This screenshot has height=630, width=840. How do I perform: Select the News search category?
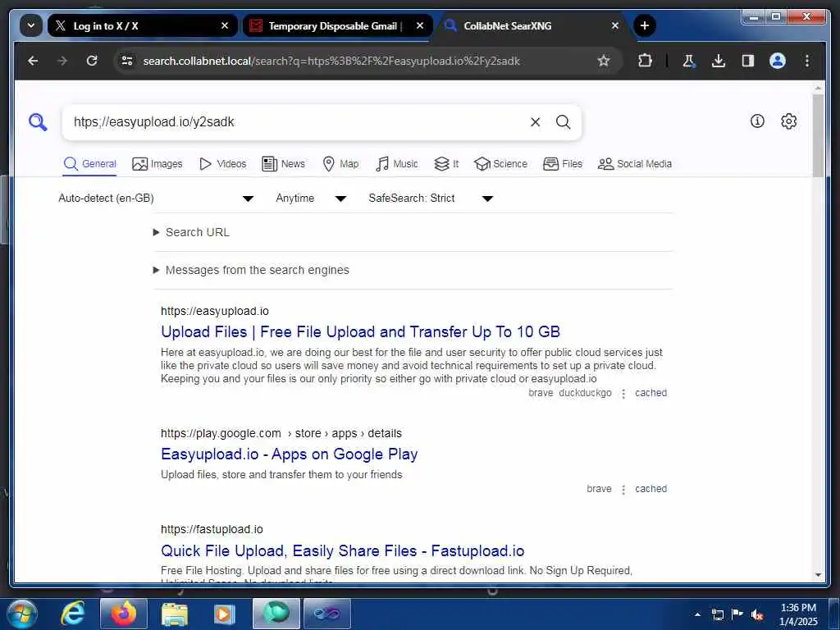283,164
